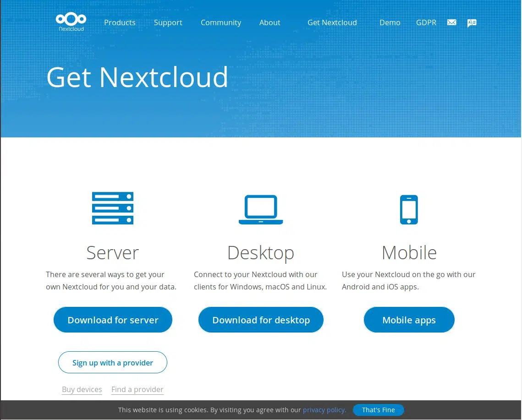
Task: Click the Download for desktop button
Action: (x=261, y=320)
